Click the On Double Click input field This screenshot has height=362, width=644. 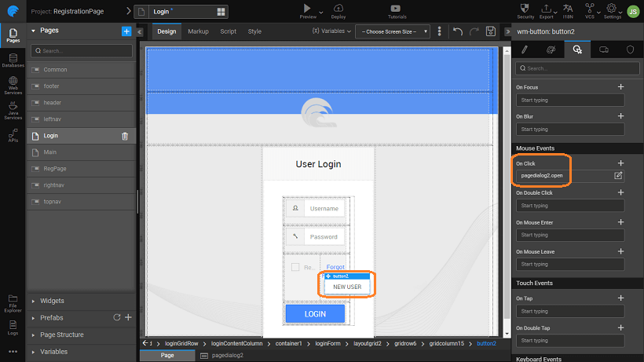[570, 206]
